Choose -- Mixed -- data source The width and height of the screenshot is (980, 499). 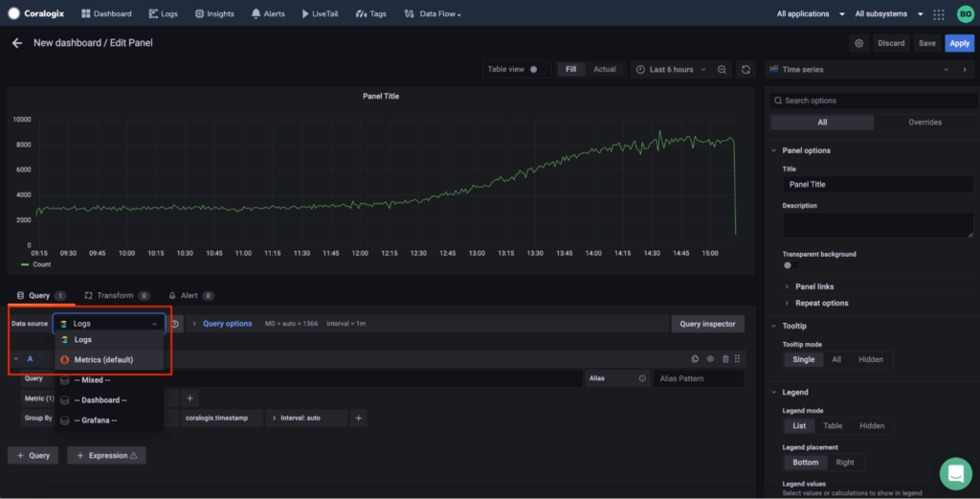coord(109,379)
